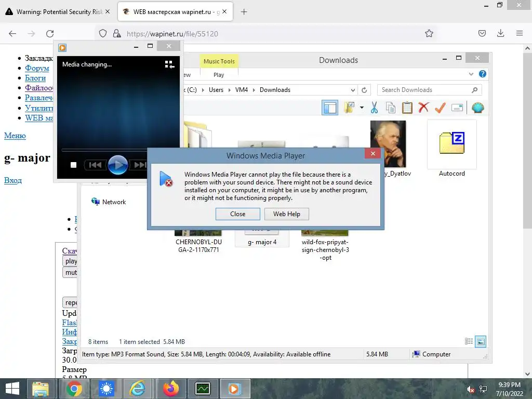Expand the Explorer ribbon with chevron
This screenshot has width=532, height=399.
click(x=471, y=74)
